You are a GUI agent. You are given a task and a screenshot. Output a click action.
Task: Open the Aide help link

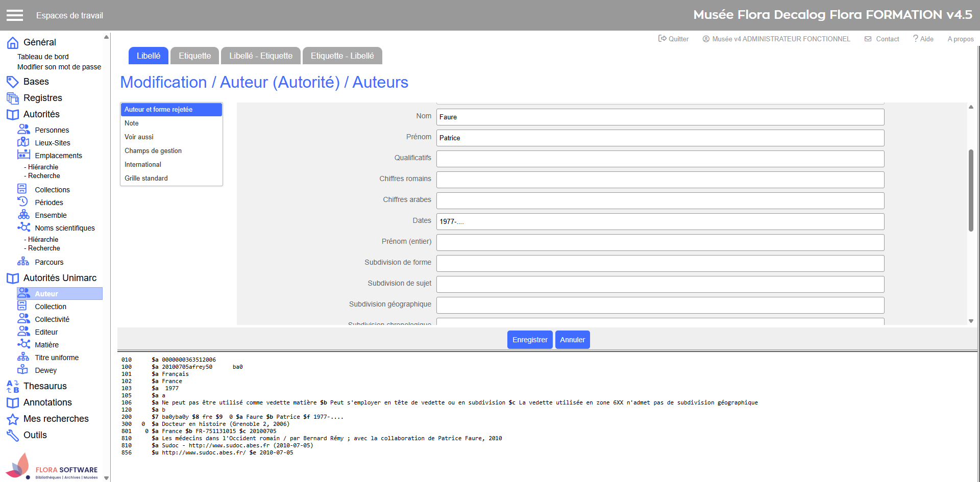point(923,39)
